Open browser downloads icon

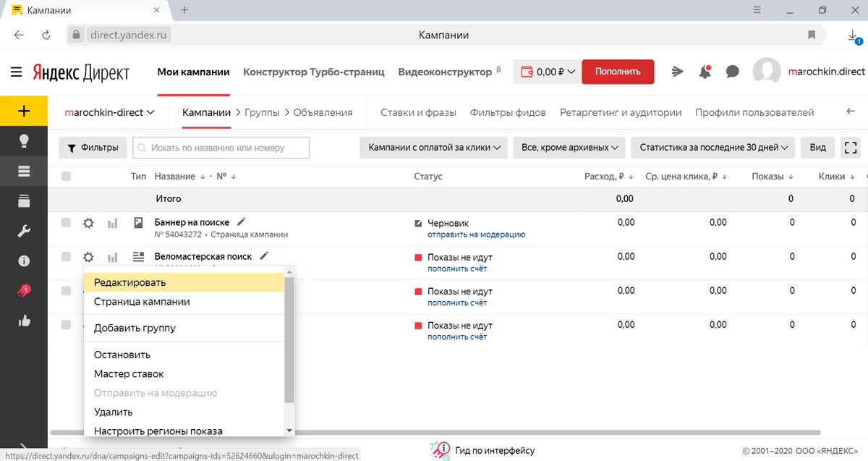click(852, 35)
